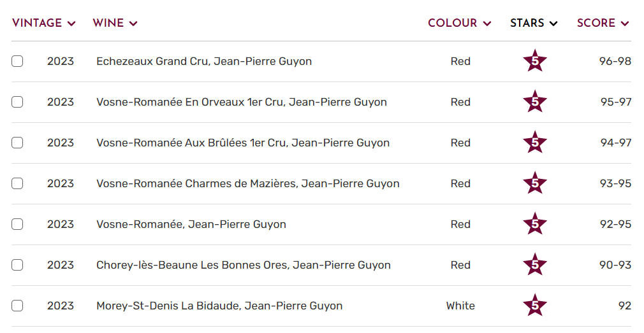Sort the list by Stars column
This screenshot has width=644, height=333.
click(x=534, y=23)
